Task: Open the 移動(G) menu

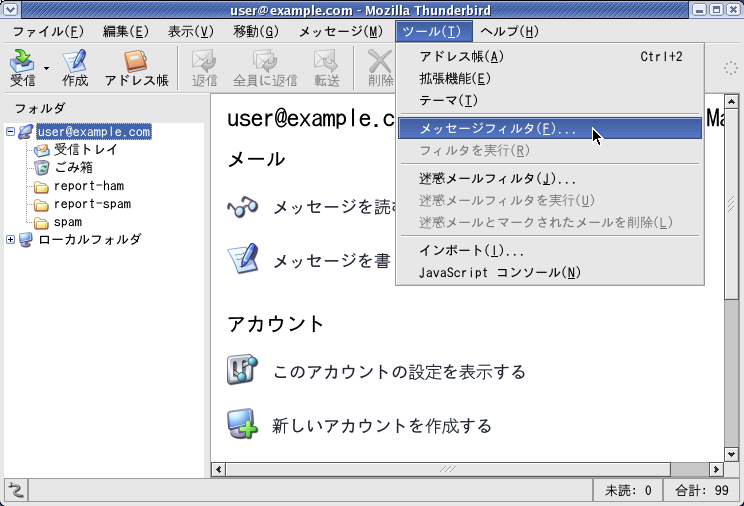Action: point(256,31)
